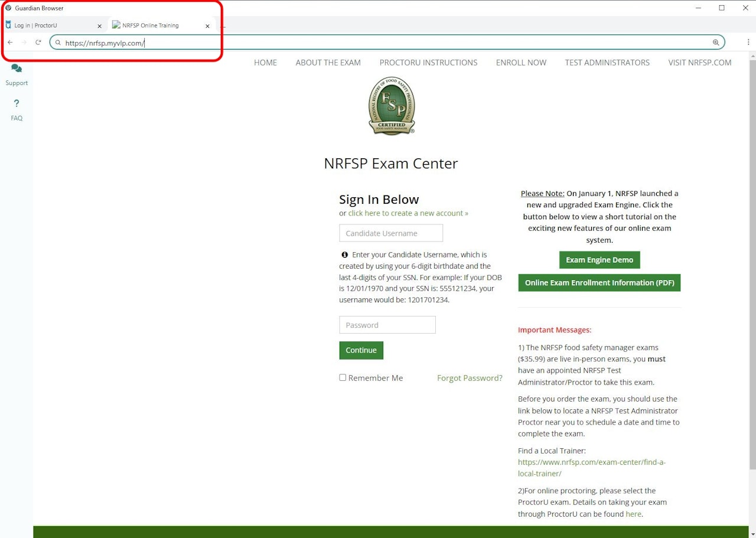
Task: Focus the Candidate Username field
Action: 391,233
